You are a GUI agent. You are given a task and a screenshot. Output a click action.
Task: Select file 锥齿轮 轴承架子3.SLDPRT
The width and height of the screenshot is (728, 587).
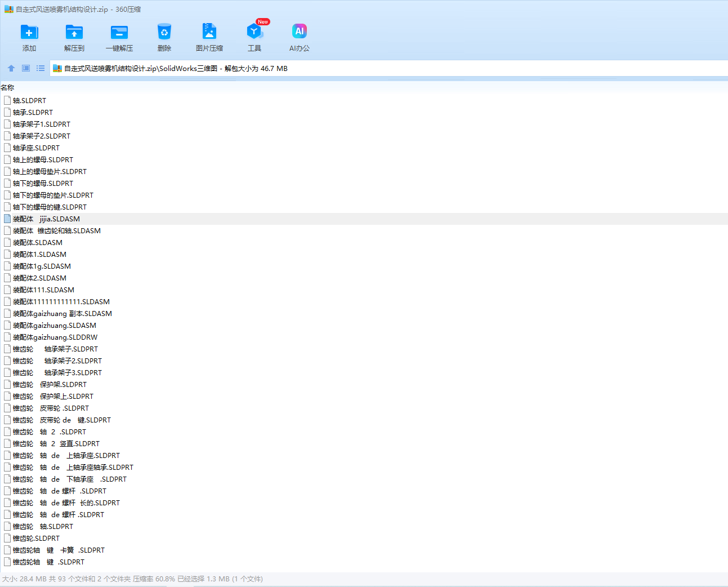coord(57,372)
